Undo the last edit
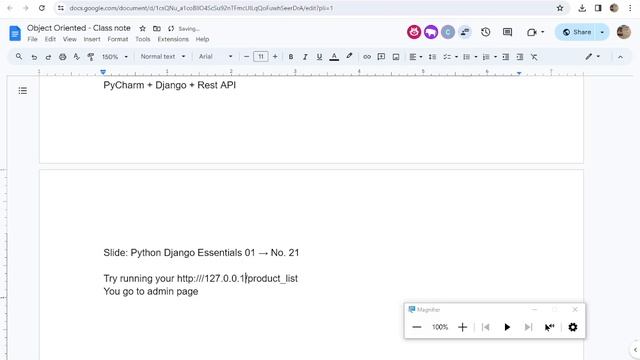This screenshot has width=640, height=360. (34, 57)
